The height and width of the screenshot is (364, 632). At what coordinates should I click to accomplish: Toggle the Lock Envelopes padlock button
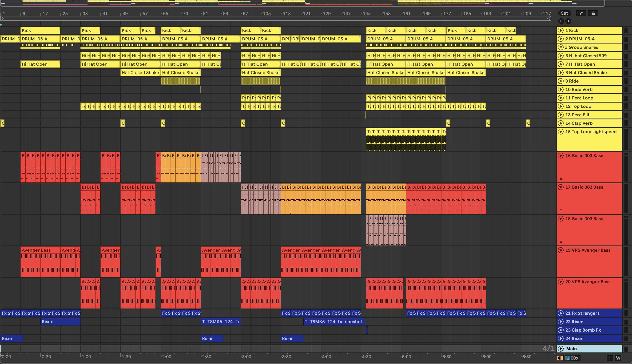click(x=593, y=13)
